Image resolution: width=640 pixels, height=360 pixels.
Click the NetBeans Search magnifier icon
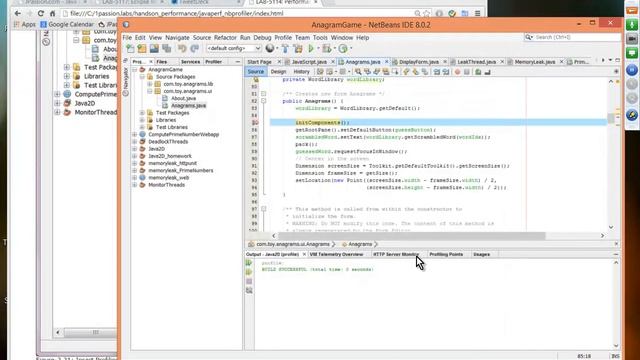tap(529, 37)
